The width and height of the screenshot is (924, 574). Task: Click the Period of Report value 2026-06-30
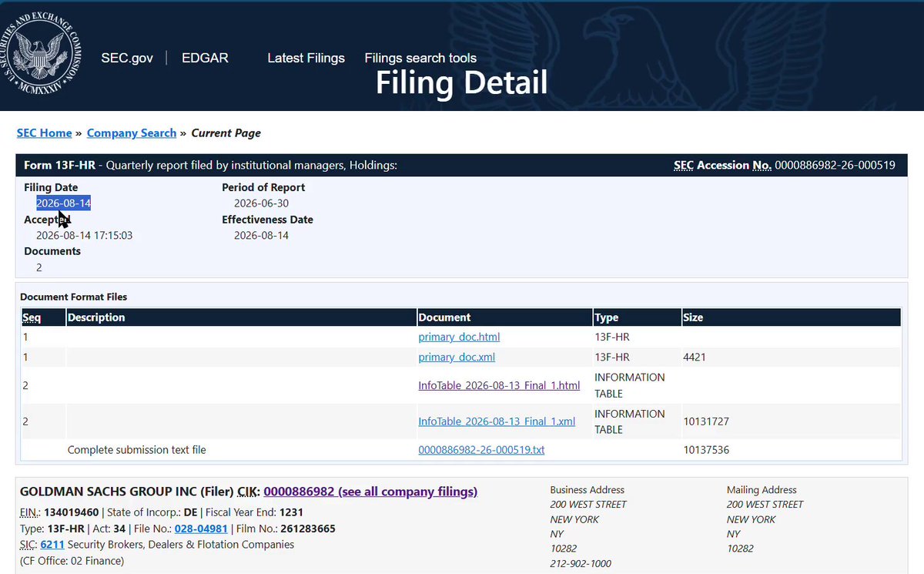261,203
